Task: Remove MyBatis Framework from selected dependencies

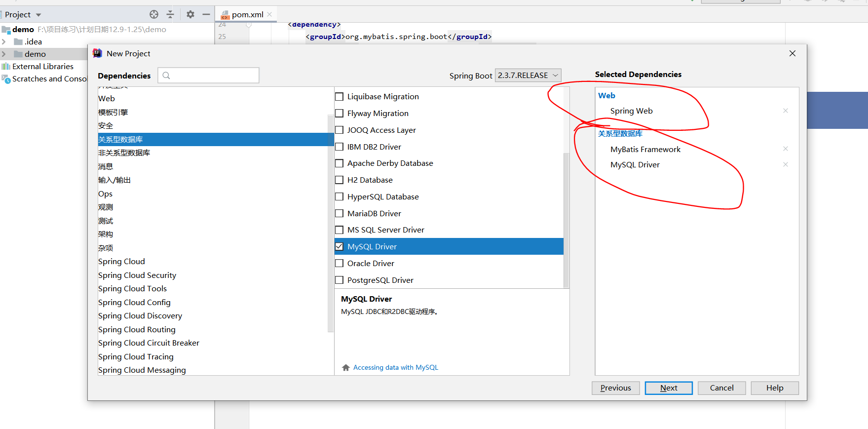Action: (x=786, y=149)
